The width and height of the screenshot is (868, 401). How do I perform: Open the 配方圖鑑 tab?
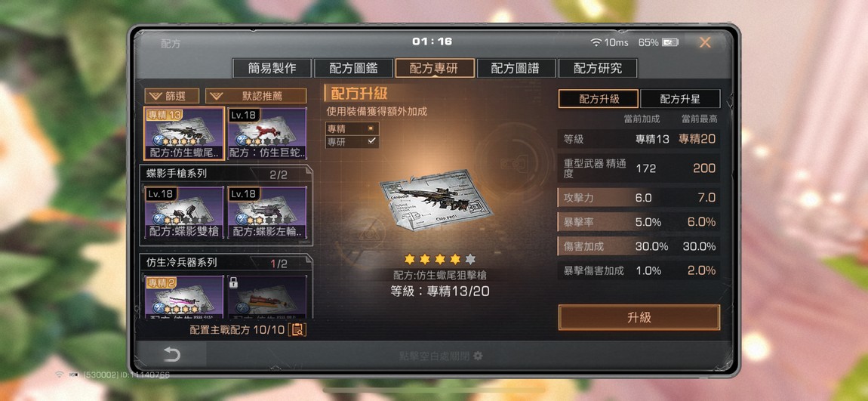pyautogui.click(x=353, y=69)
